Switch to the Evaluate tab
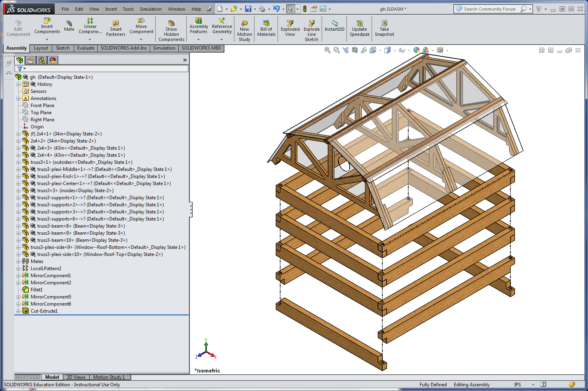Screen dimensions: 588x391 pos(86,48)
